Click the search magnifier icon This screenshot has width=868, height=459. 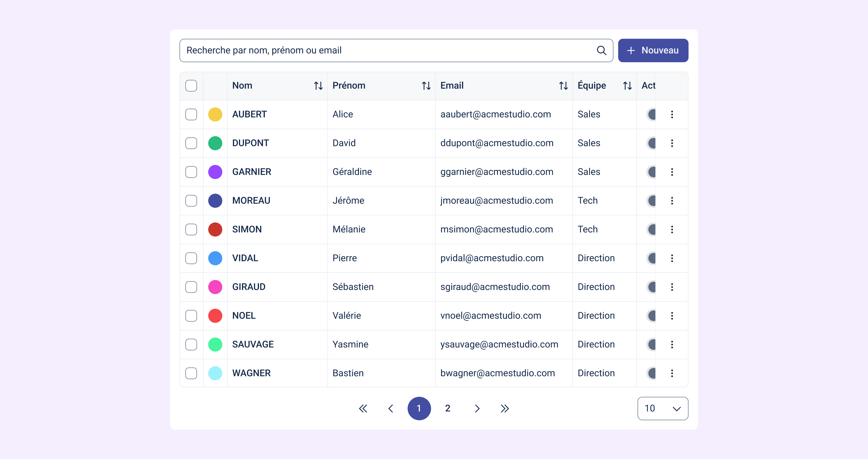pos(601,50)
